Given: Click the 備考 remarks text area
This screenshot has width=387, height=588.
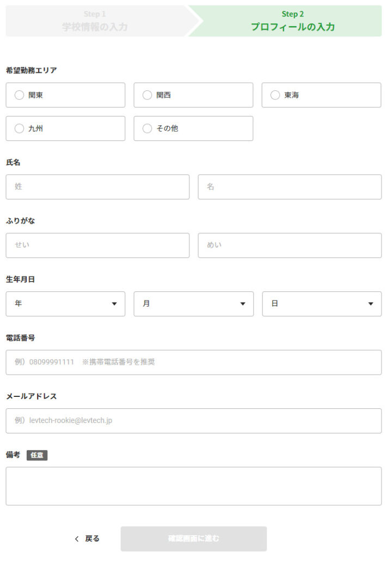Looking at the screenshot, I should tap(194, 486).
